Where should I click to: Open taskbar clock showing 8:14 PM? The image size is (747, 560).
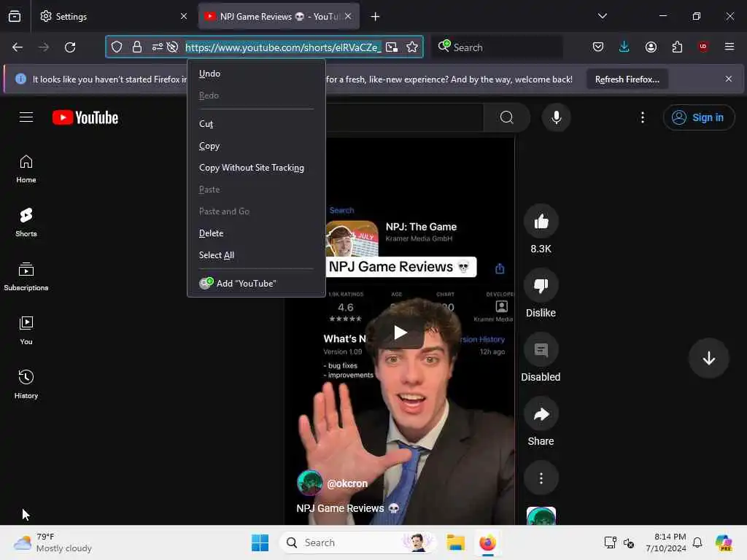(666, 542)
